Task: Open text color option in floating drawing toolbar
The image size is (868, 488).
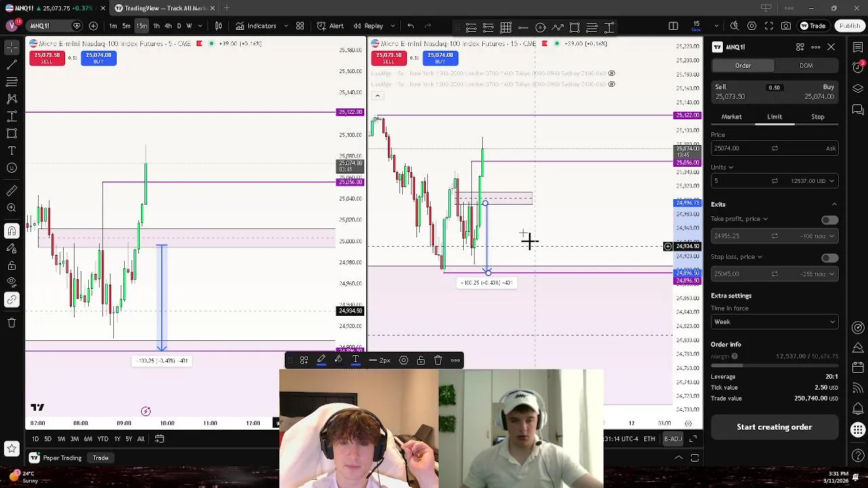Action: click(x=355, y=360)
